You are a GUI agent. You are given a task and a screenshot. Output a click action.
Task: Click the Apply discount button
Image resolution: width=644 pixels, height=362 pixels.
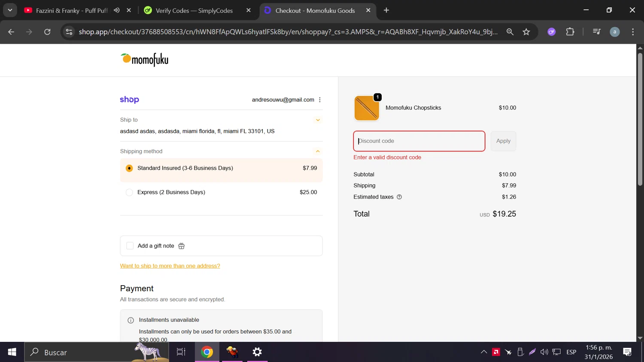point(503,141)
